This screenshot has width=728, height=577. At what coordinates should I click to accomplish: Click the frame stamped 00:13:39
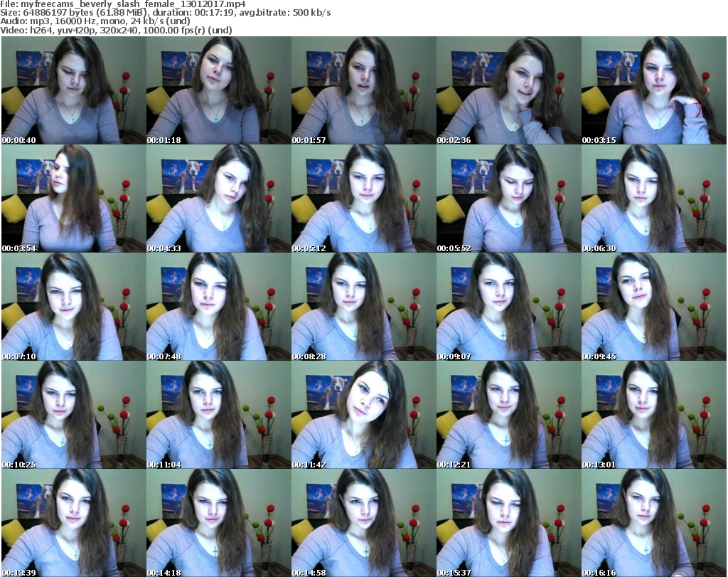pyautogui.click(x=74, y=523)
